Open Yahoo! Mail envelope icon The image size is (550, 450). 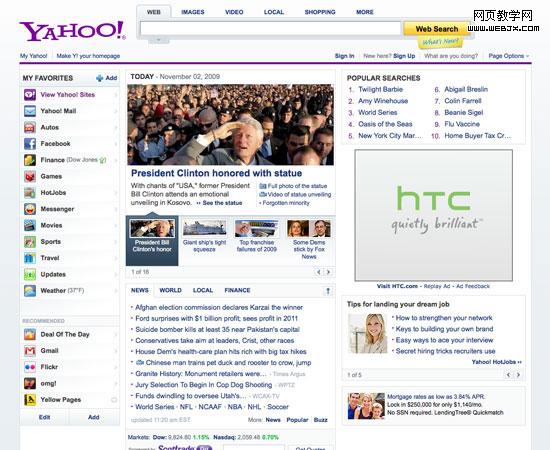(30, 111)
